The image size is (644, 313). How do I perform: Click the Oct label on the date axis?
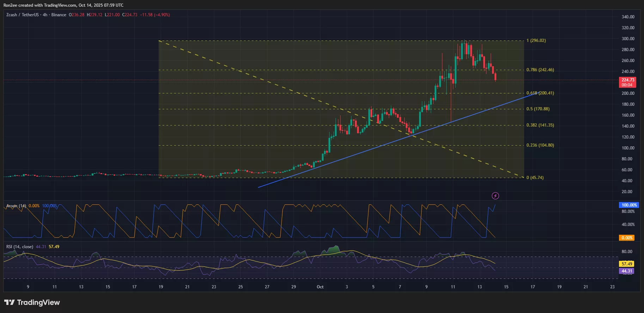(320, 287)
